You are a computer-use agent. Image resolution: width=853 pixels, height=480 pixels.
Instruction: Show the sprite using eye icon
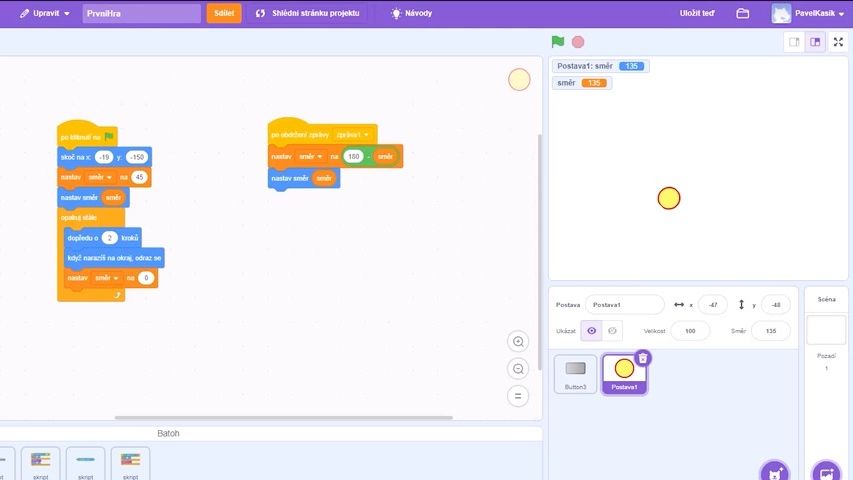(591, 331)
